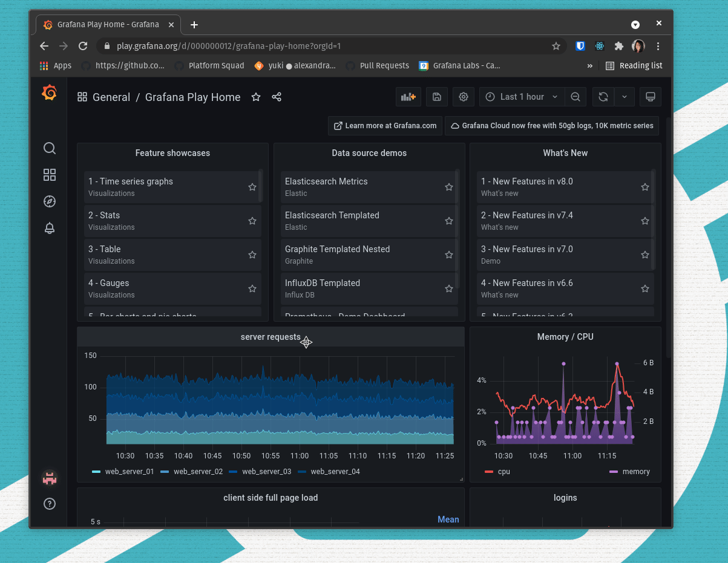
Task: Save the dashboard using the save icon
Action: (437, 97)
